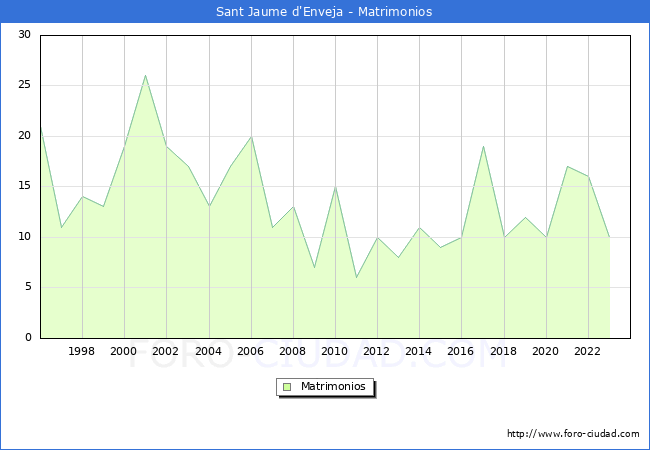650x450 pixels.
Task: Click the x-axis label 2020
Action: coord(546,351)
